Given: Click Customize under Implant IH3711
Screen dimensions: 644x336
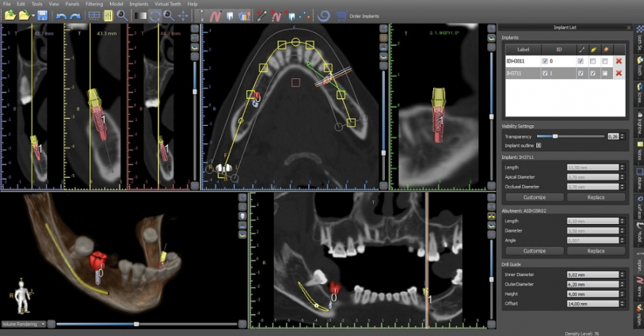Looking at the screenshot, I should pos(534,197).
